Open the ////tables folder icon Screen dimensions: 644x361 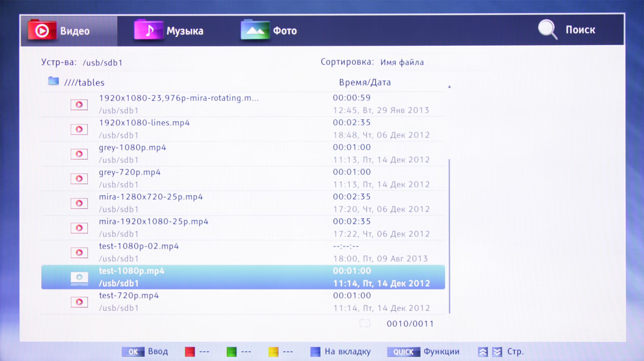pos(53,81)
